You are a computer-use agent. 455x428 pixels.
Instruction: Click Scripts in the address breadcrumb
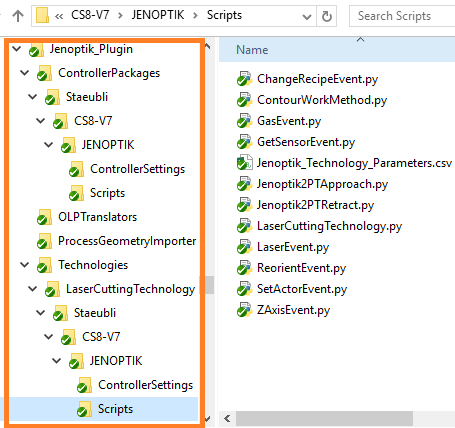pos(224,15)
